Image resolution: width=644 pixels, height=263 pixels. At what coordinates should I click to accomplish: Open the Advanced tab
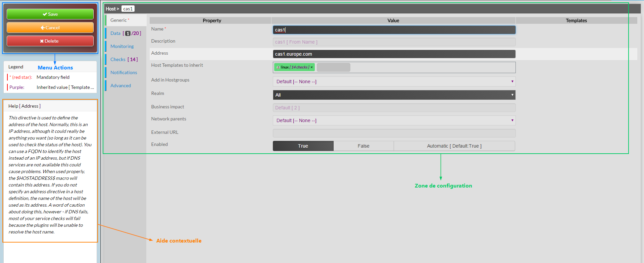[120, 86]
